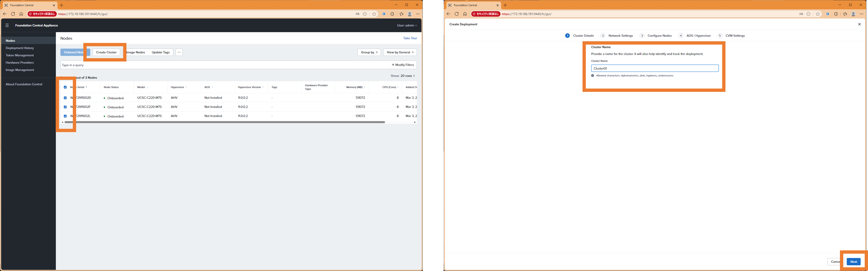The width and height of the screenshot is (868, 271).
Task: Open the User: admin menu
Action: [407, 25]
